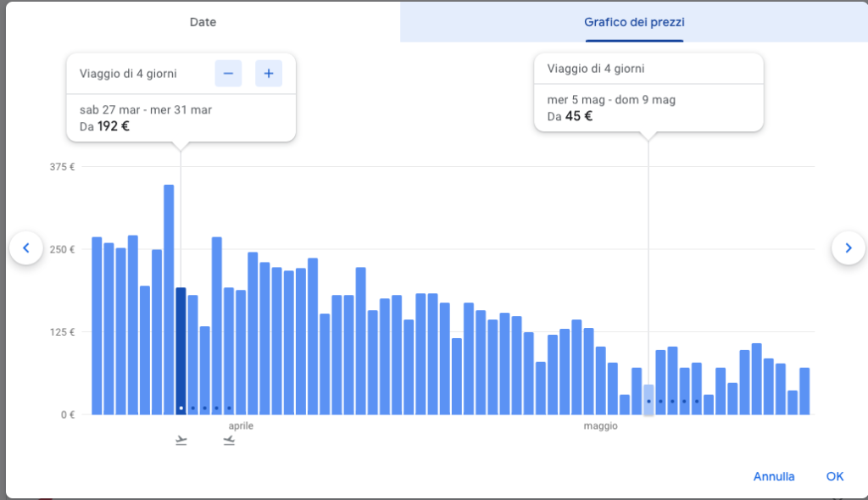868x500 pixels.
Task: Click 'Viaggio di 4 giorni' in right tooltip
Action: (596, 69)
